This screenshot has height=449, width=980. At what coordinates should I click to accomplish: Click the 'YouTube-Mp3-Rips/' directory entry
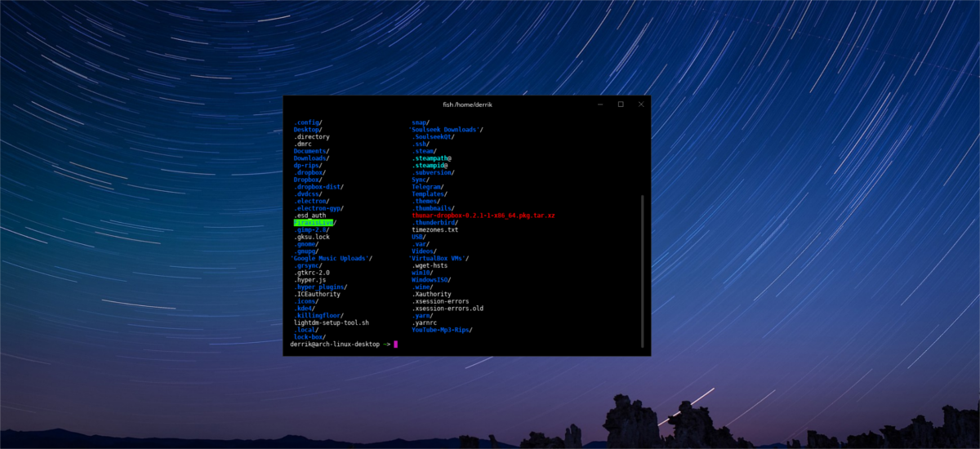pos(442,330)
